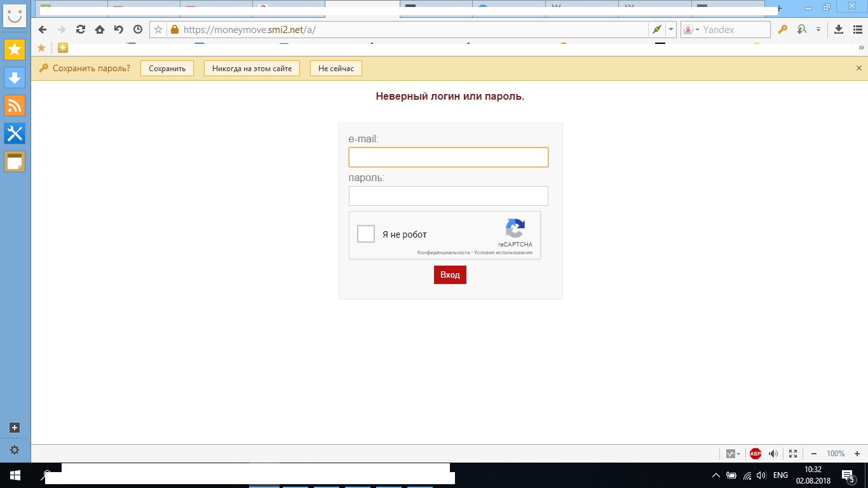Viewport: 868px width, 488px height.
Task: Open reCAPTCHA Конфиденциальность link
Action: (x=444, y=252)
